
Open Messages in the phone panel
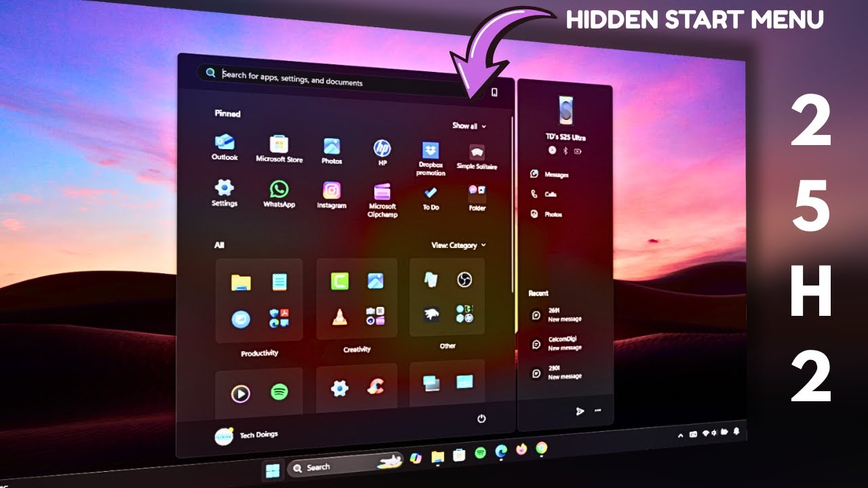[x=549, y=174]
